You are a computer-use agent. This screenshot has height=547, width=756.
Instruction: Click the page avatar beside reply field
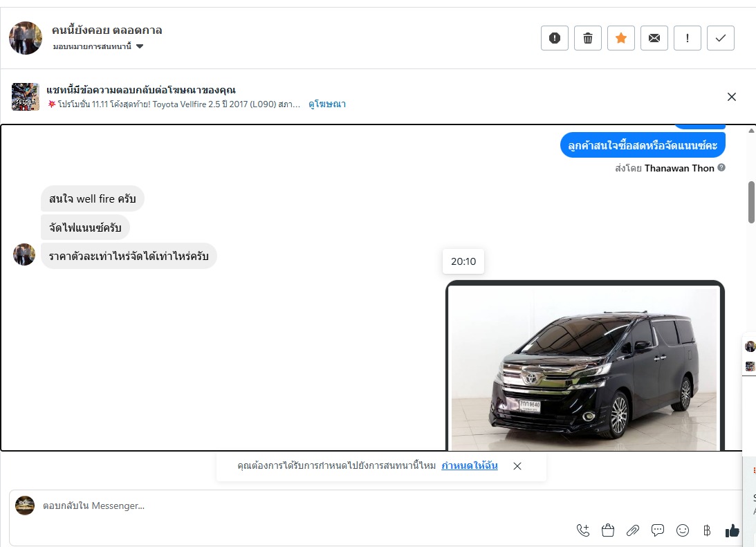point(25,506)
